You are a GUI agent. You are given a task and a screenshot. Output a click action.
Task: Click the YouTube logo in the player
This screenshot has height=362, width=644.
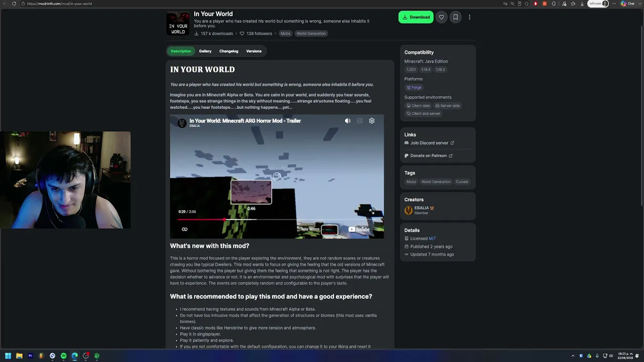tap(359, 229)
